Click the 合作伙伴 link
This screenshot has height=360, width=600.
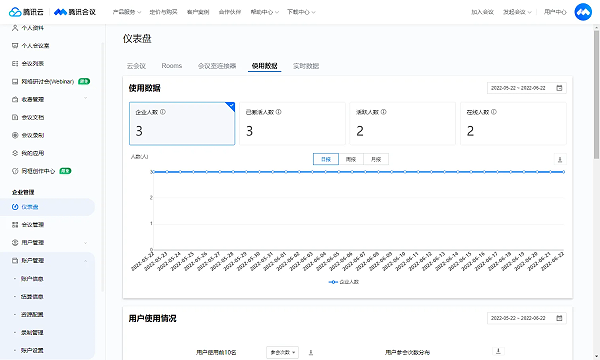click(x=230, y=12)
